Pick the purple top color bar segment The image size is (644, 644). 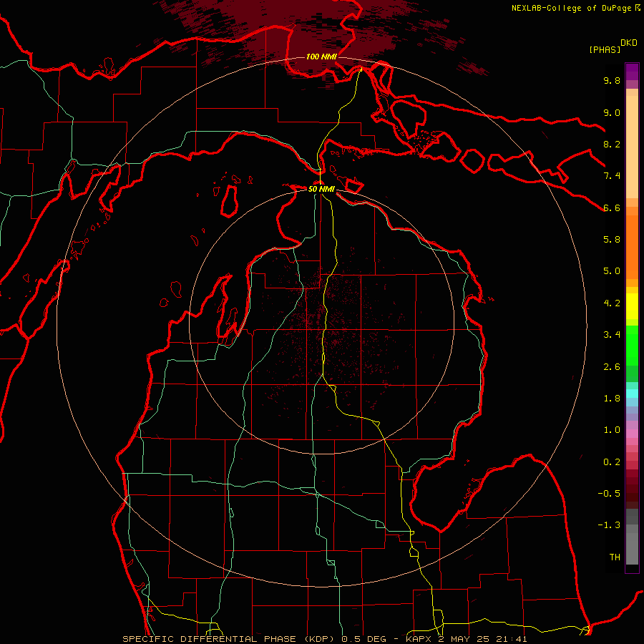(x=632, y=72)
